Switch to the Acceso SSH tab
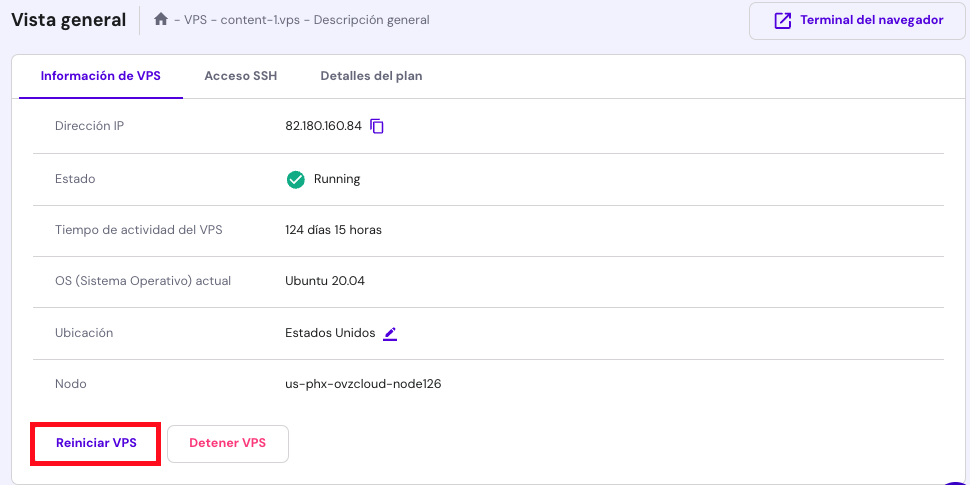Image resolution: width=970 pixels, height=485 pixels. [x=240, y=76]
